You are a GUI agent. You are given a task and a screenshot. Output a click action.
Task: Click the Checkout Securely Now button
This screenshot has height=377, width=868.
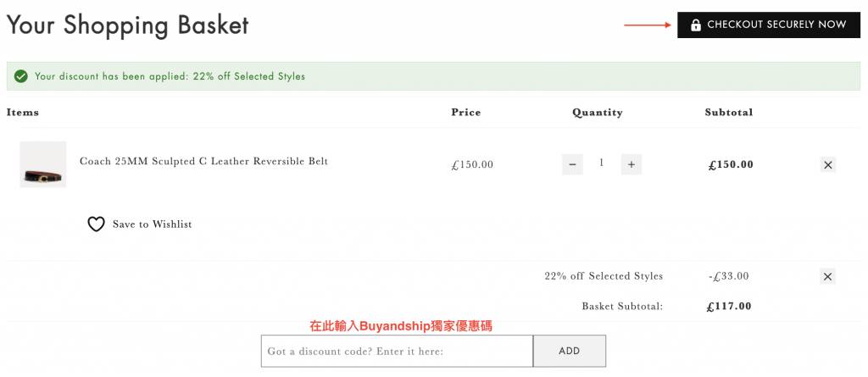[x=769, y=25]
